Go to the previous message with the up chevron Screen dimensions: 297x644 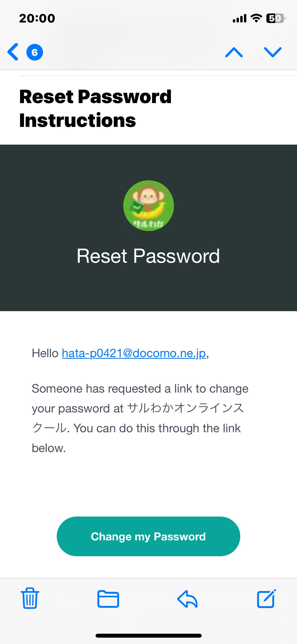point(234,52)
